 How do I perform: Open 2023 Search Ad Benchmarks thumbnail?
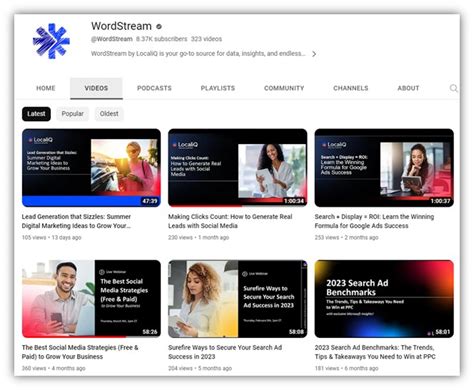384,299
